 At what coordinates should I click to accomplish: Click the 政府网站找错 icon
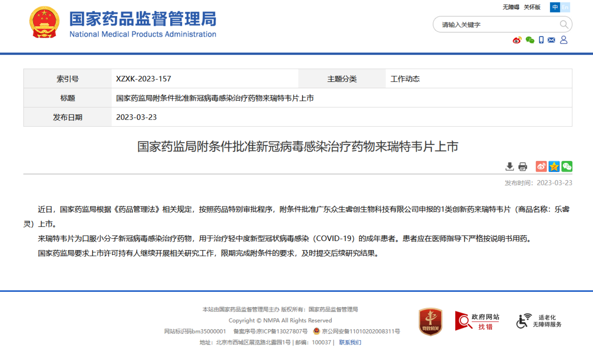pyautogui.click(x=477, y=321)
